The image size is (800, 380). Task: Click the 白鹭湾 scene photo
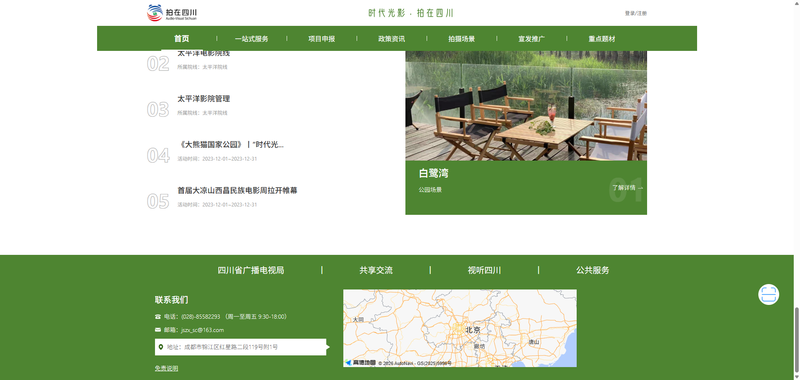[x=526, y=106]
